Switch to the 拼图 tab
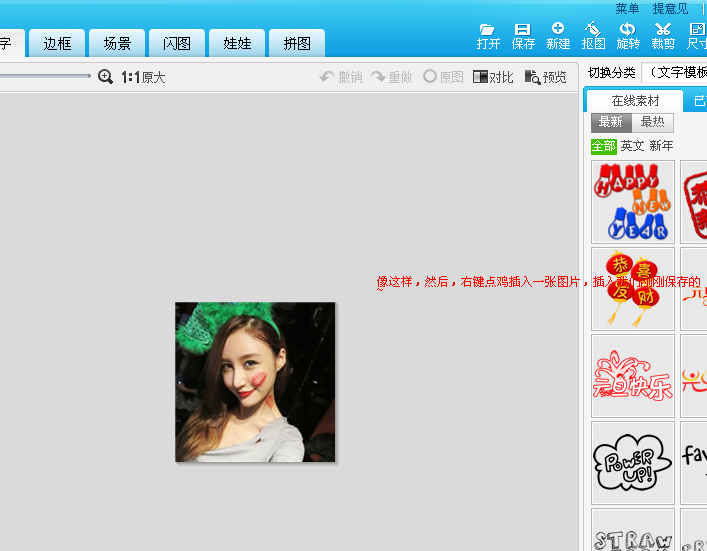Viewport: 707px width, 551px height. pos(297,43)
